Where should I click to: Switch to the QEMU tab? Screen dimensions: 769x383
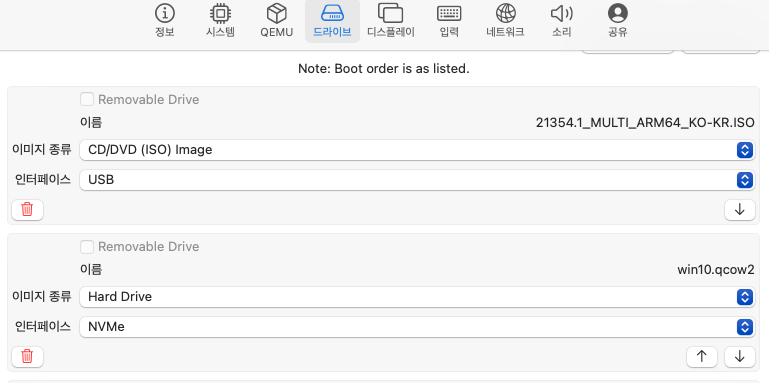click(x=277, y=21)
